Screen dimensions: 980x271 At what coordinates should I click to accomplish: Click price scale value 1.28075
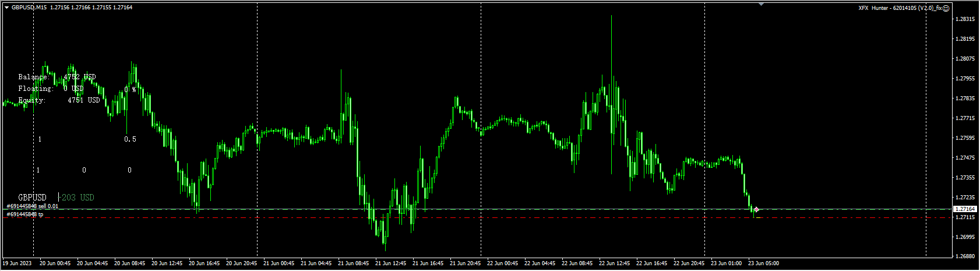pos(965,58)
